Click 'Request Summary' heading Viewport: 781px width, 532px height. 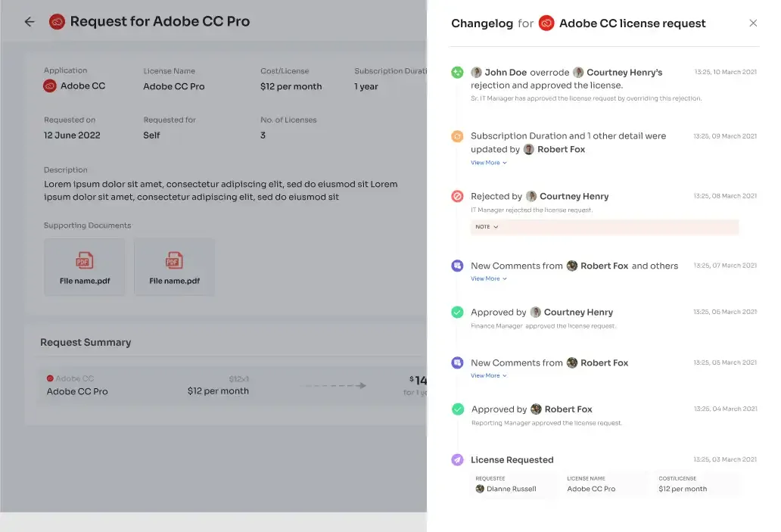tap(86, 342)
